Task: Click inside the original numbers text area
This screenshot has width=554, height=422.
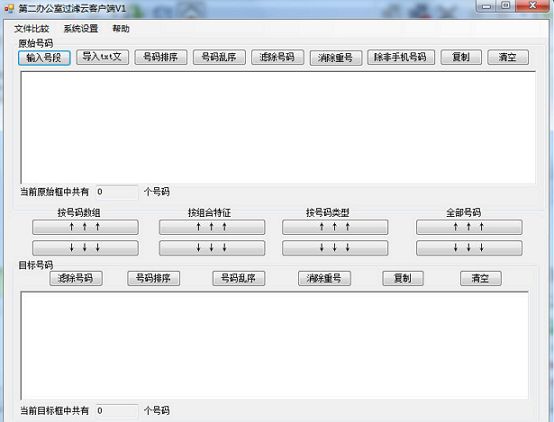Action: 278,128
